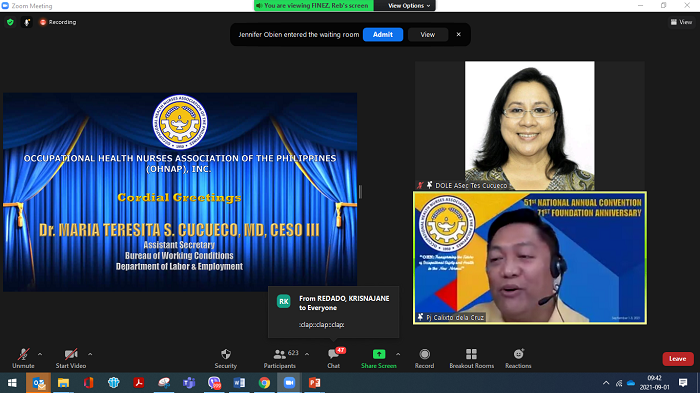Click the divider handle beside shared screen

pos(360,192)
